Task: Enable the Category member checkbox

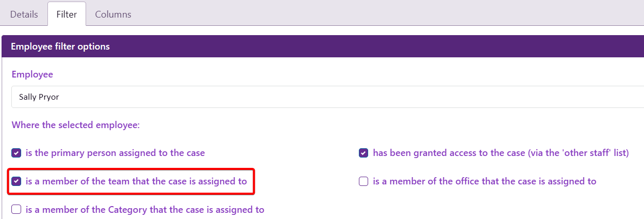Action: (x=17, y=210)
